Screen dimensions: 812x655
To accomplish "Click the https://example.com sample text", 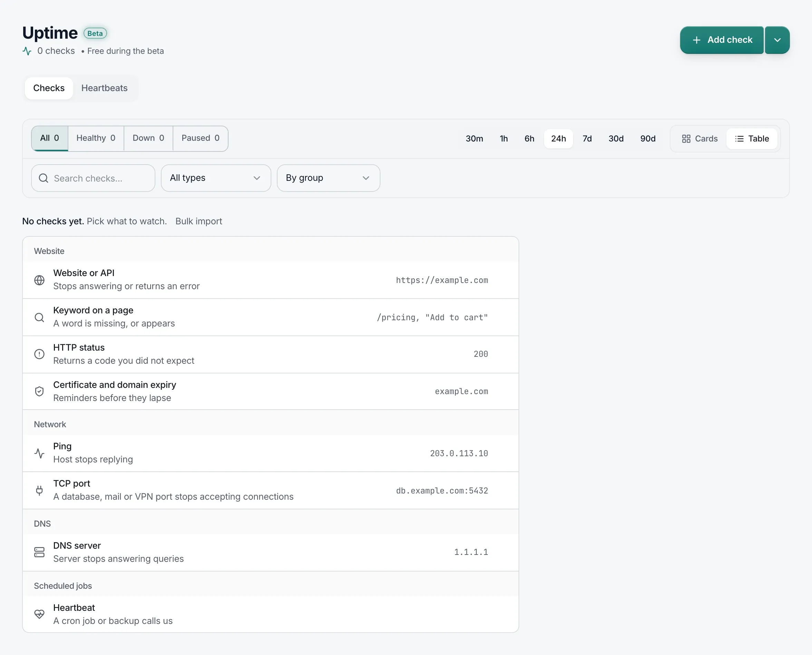I will (442, 280).
